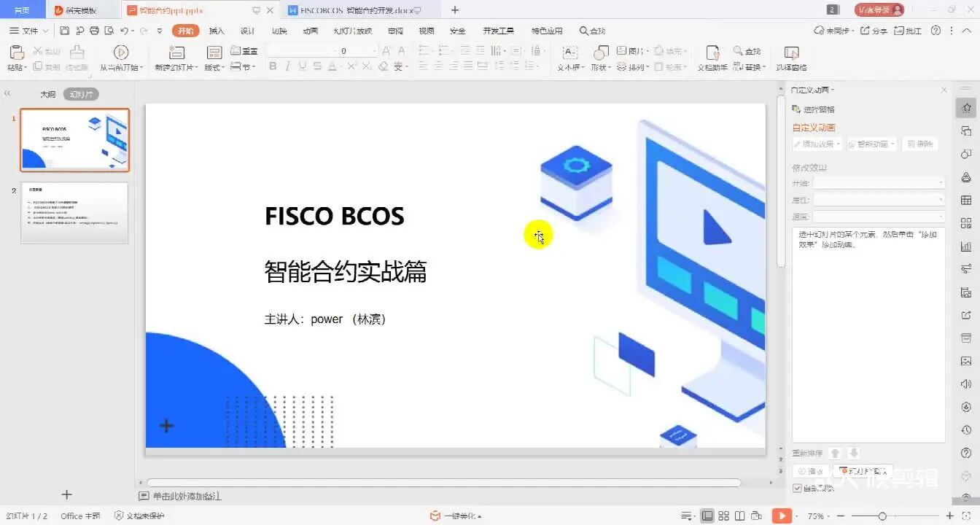This screenshot has height=525, width=980.
Task: Select slide 2 thumbnail
Action: pos(74,213)
